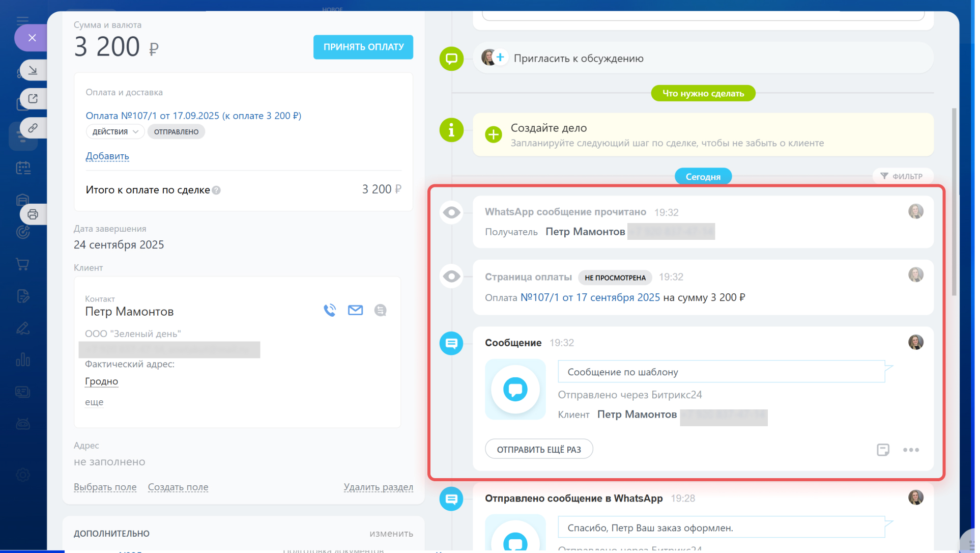
Task: Click Выбрать поле link
Action: pos(105,487)
